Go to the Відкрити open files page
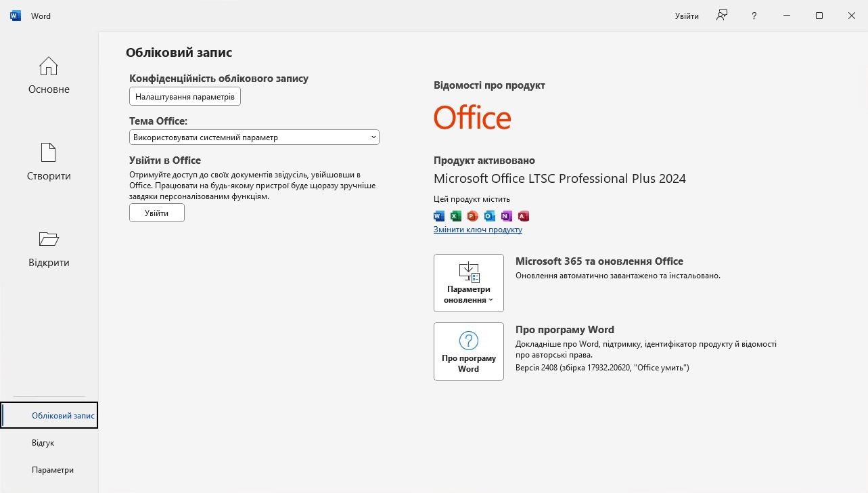Viewport: 868px width, 493px height. click(49, 249)
